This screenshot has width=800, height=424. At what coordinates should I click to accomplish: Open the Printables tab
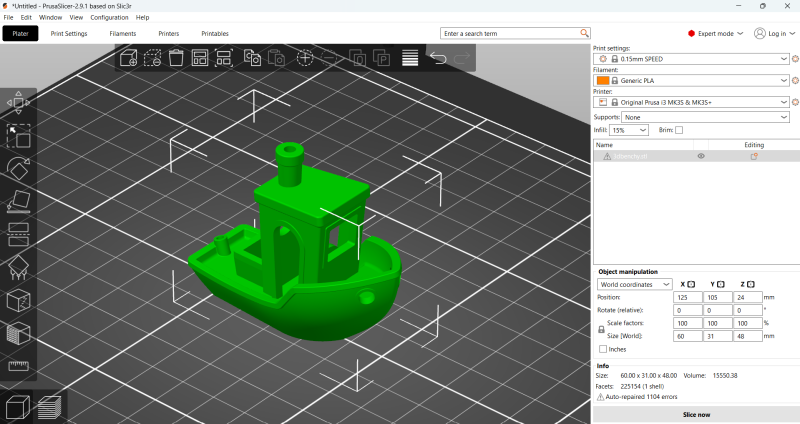point(215,34)
